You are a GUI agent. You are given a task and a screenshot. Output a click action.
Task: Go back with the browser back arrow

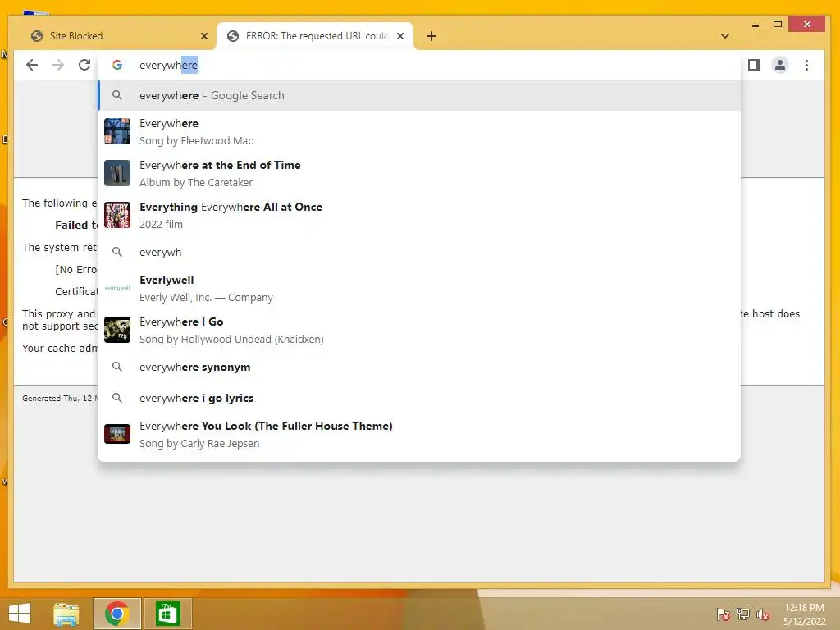pos(32,65)
